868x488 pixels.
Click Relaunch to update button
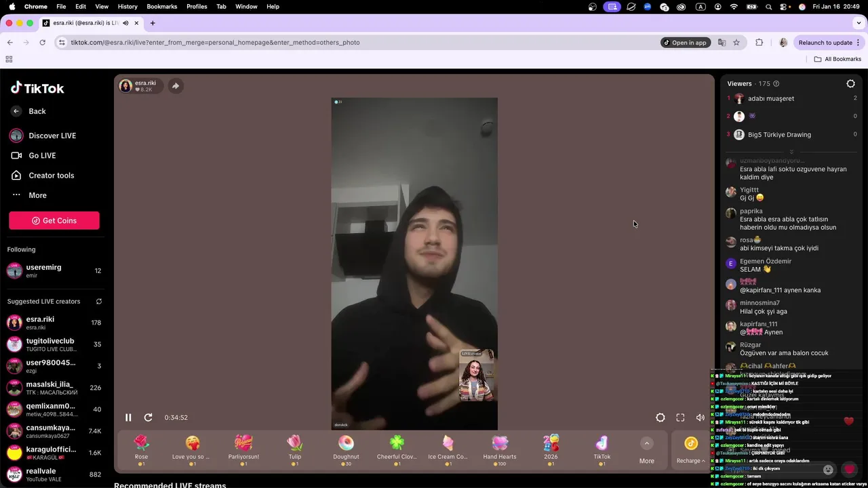(x=829, y=43)
